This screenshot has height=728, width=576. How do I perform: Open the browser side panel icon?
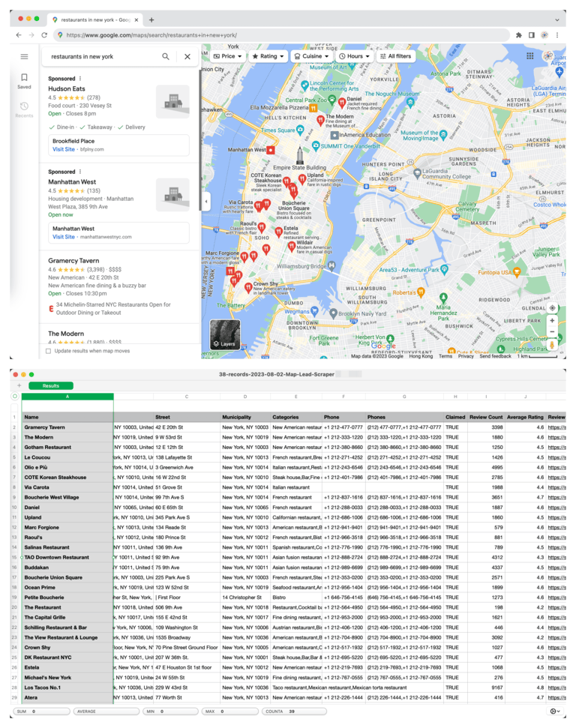532,34
